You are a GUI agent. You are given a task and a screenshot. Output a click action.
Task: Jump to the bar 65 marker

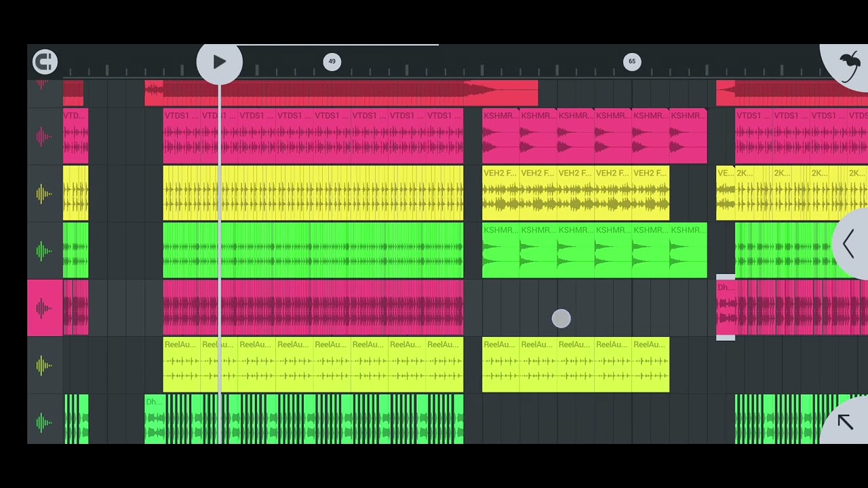(632, 62)
